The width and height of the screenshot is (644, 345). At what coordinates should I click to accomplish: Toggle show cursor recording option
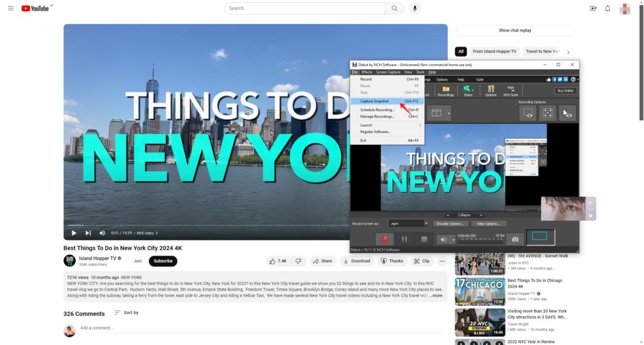pyautogui.click(x=567, y=113)
